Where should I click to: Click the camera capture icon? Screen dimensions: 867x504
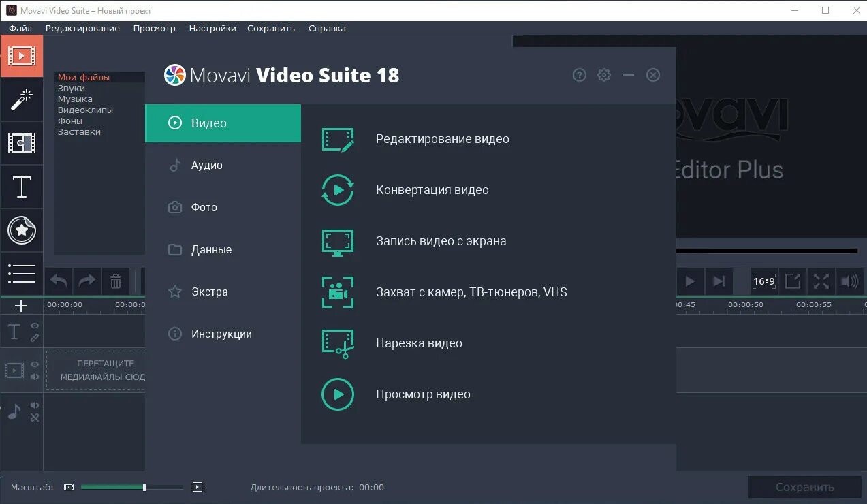point(338,292)
